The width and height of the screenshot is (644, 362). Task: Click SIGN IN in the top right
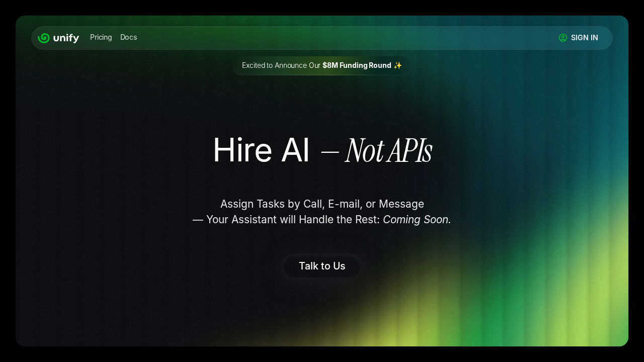[585, 38]
